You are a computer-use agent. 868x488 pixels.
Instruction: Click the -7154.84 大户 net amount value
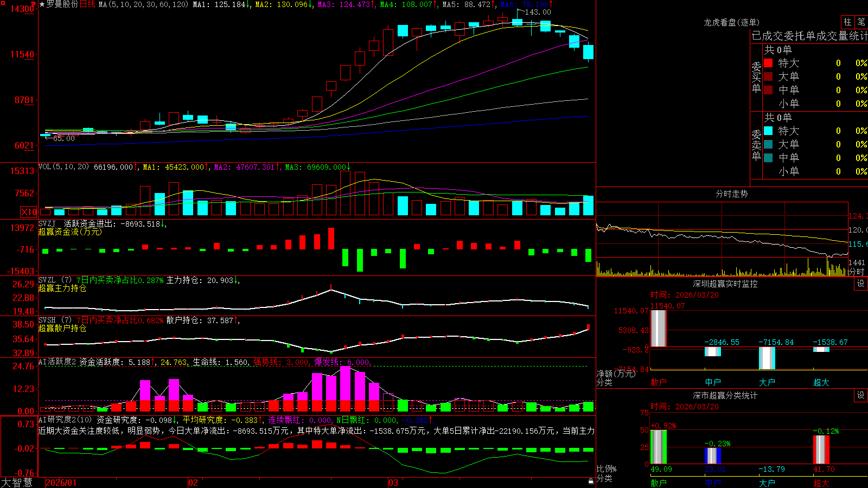(776, 342)
